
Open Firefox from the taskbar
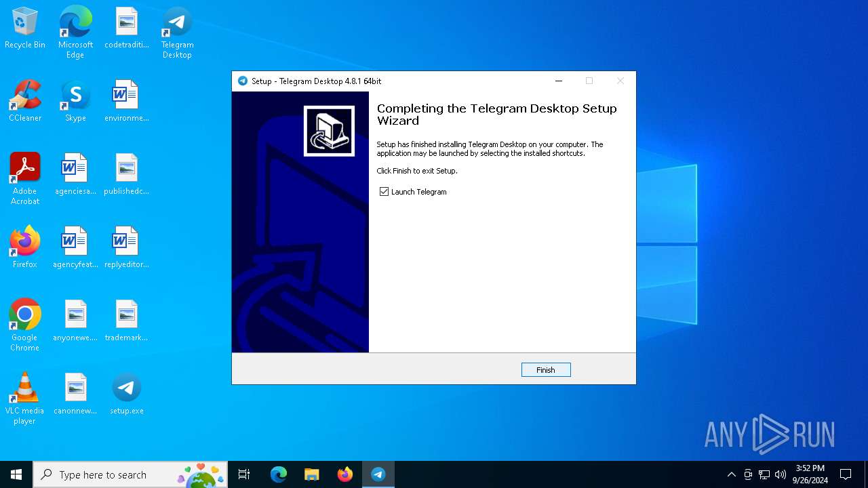[x=344, y=474]
